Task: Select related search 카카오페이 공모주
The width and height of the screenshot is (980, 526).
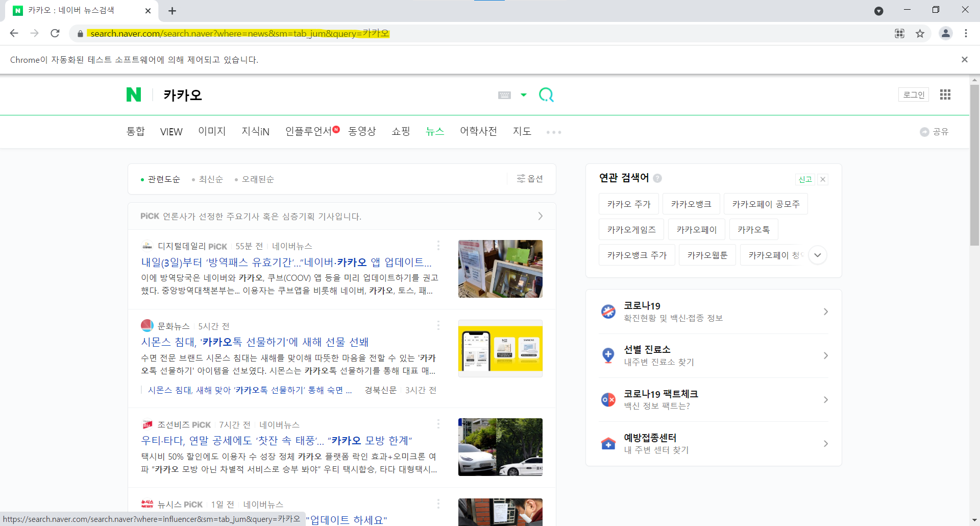Action: click(x=766, y=204)
